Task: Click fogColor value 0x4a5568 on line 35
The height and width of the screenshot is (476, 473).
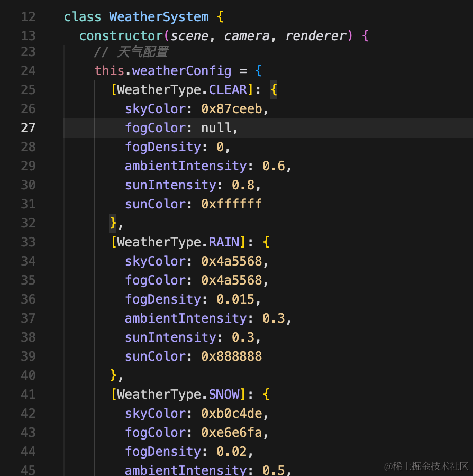Action: point(232,280)
